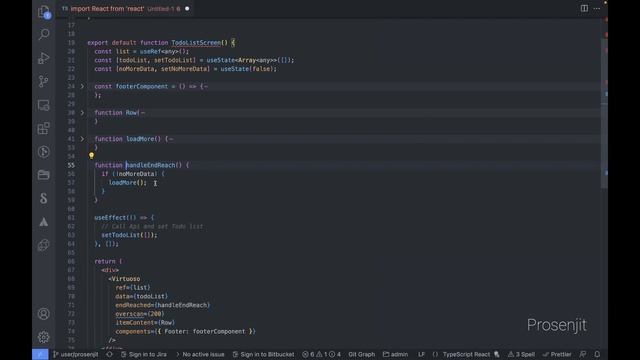Click Sign in to Bitbucket
The image size is (640, 360).
(264, 354)
